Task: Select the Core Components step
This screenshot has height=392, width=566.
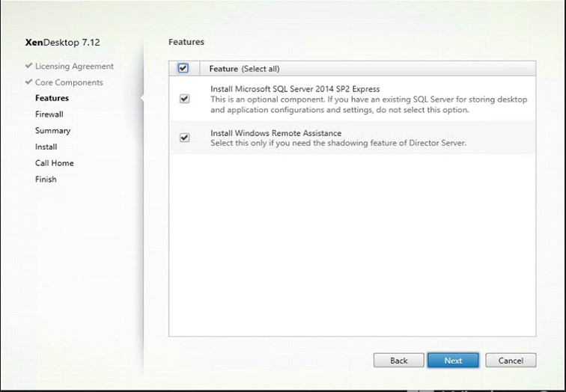Action: tap(69, 82)
